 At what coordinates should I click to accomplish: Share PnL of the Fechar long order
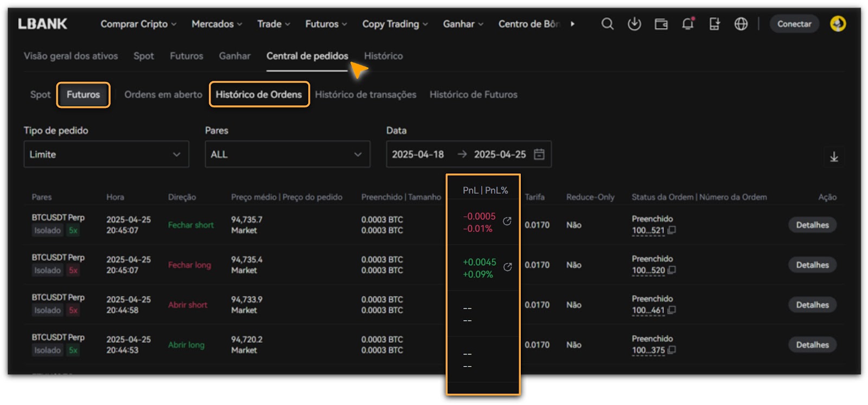pos(507,267)
